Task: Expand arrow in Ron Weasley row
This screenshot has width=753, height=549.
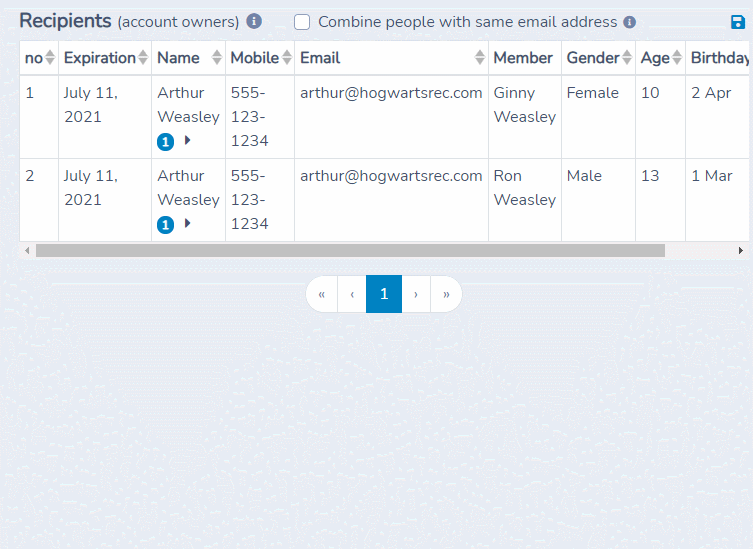Action: click(188, 223)
